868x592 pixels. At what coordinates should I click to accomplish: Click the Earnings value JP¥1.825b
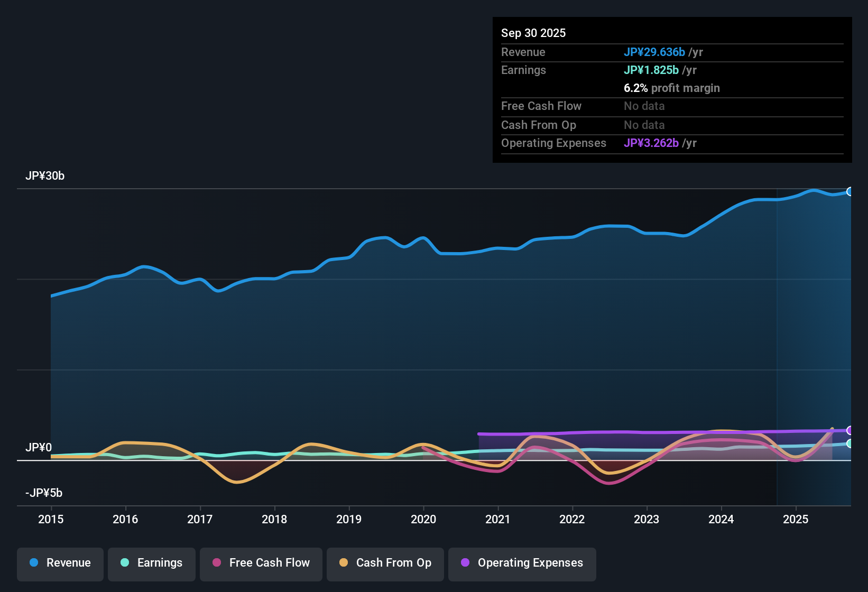click(x=652, y=70)
